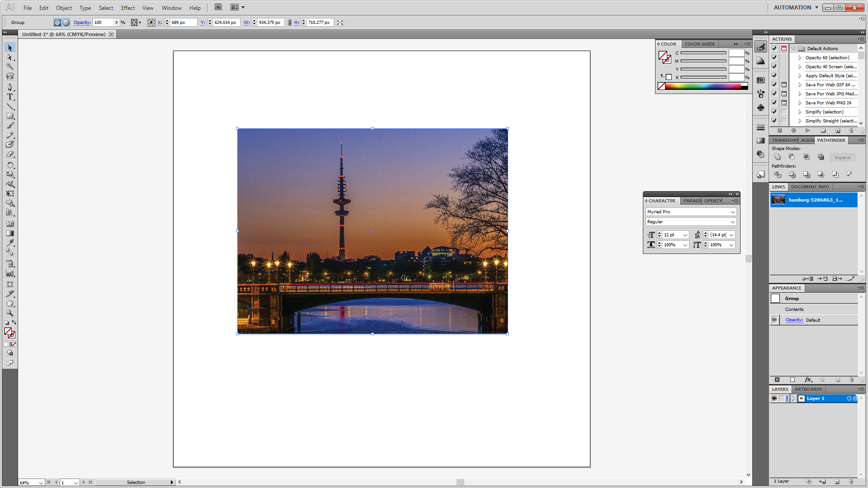Open the Swatches panel icon in dock
Screen dimensions: 868x488
coord(761,80)
